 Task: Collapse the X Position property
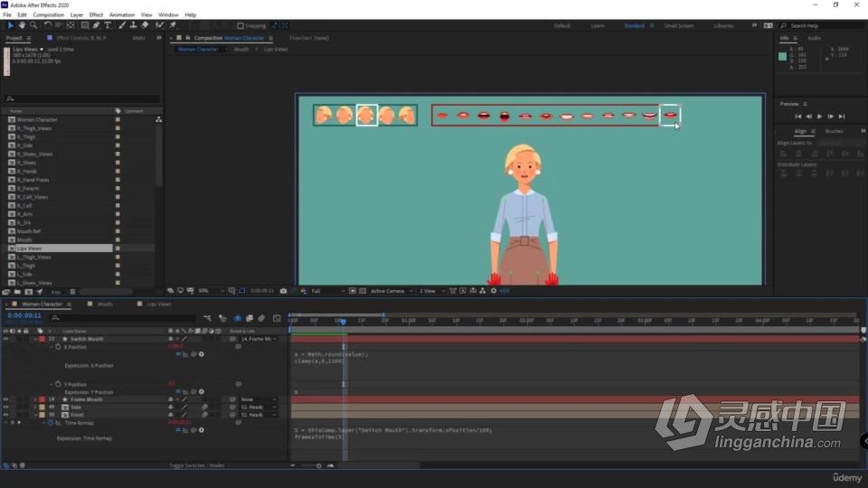pos(52,347)
